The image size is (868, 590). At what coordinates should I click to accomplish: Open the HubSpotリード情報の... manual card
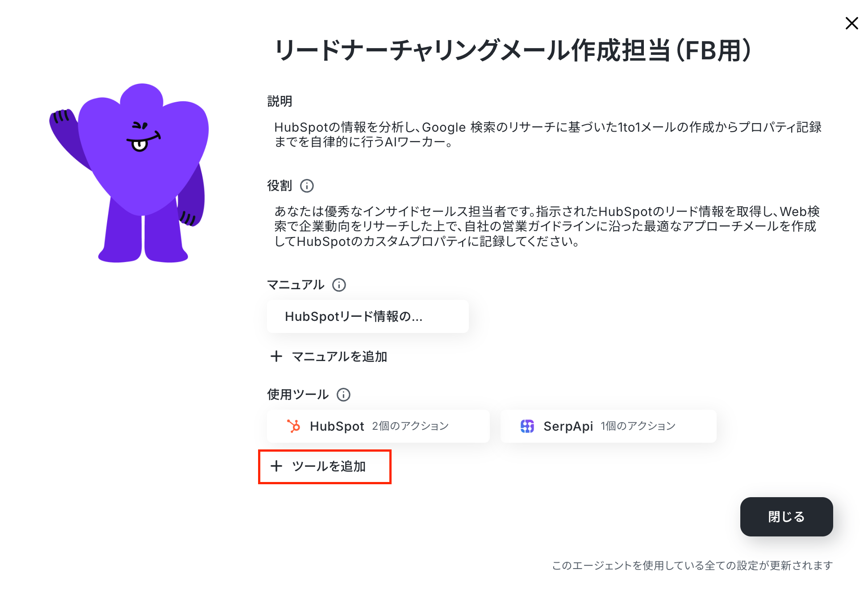pyautogui.click(x=367, y=316)
